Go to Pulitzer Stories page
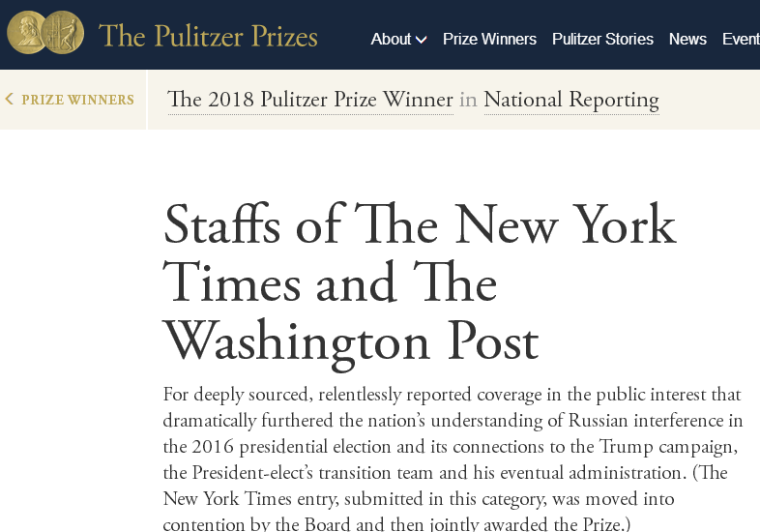Viewport: 760px width, 532px height. coord(602,39)
